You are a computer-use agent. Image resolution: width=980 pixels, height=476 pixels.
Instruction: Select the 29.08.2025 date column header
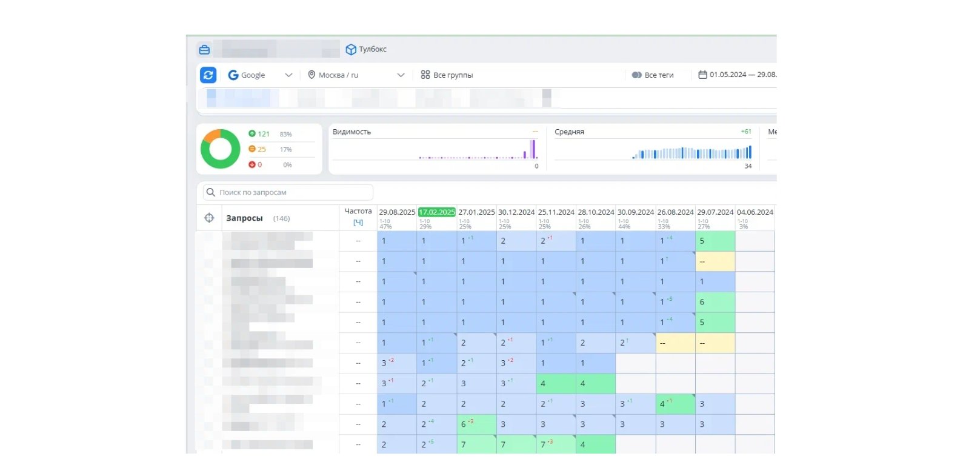click(x=397, y=212)
